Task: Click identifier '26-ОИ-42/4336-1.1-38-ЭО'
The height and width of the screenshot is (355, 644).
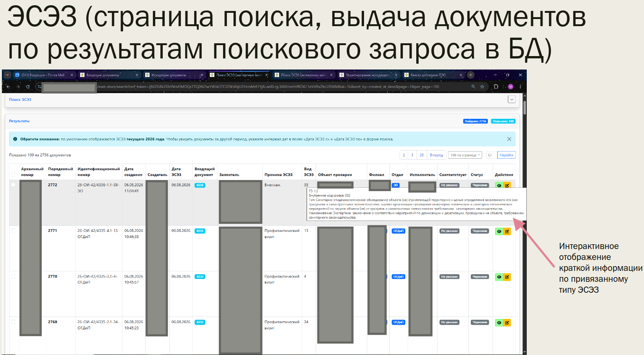Action: coord(98,187)
